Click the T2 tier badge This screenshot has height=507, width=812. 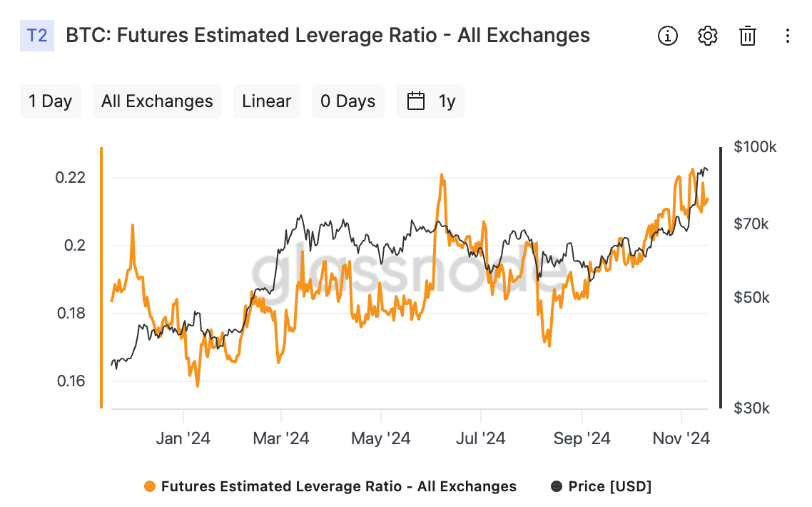[37, 35]
